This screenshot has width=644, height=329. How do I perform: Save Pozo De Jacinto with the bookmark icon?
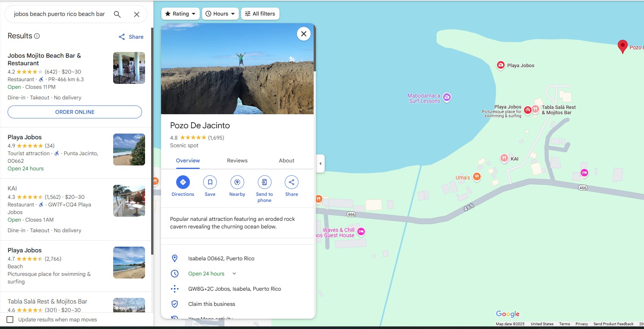coord(210,182)
